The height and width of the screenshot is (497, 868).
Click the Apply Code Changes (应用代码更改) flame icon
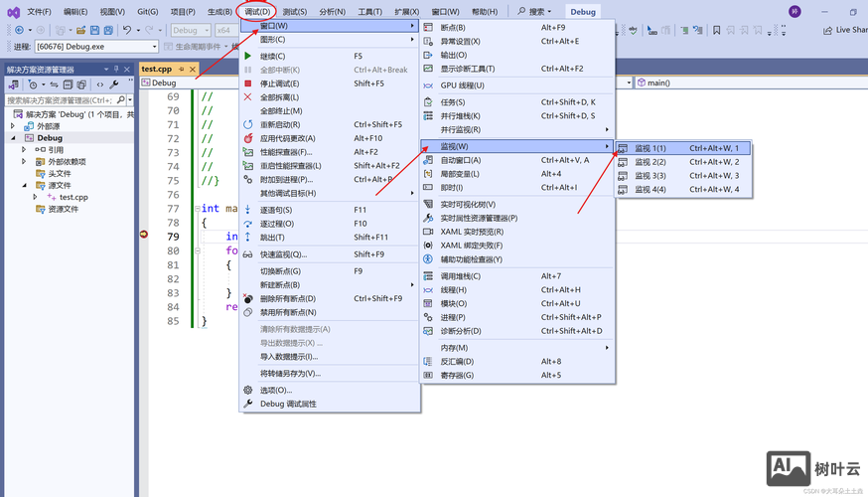point(247,138)
